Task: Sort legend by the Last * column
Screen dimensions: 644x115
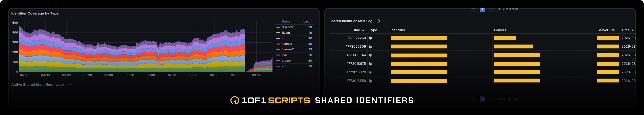Action: pyautogui.click(x=307, y=22)
